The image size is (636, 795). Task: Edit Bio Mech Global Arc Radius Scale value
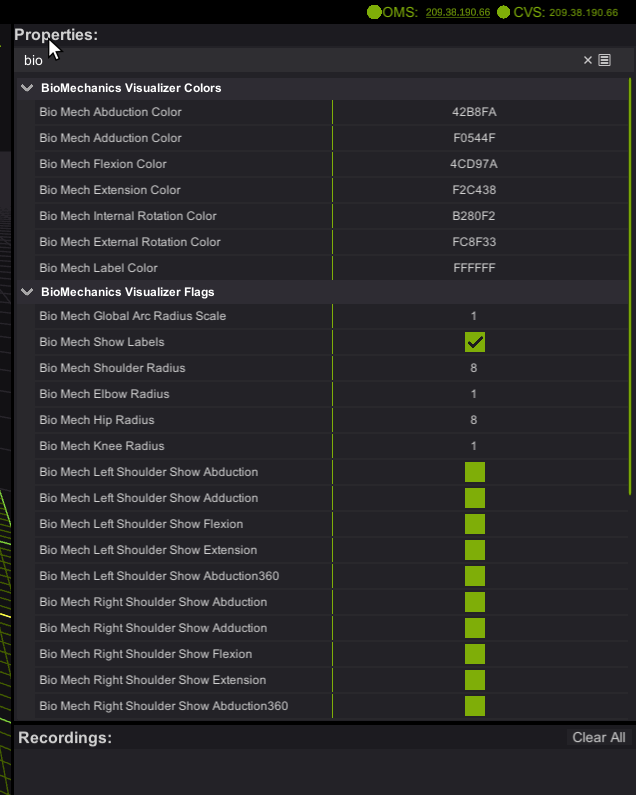(474, 316)
